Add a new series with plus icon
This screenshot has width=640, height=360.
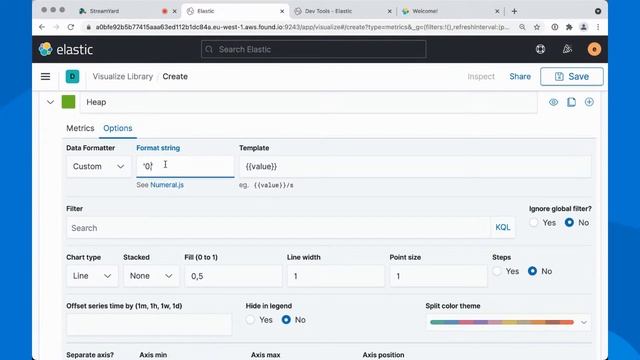click(x=589, y=102)
